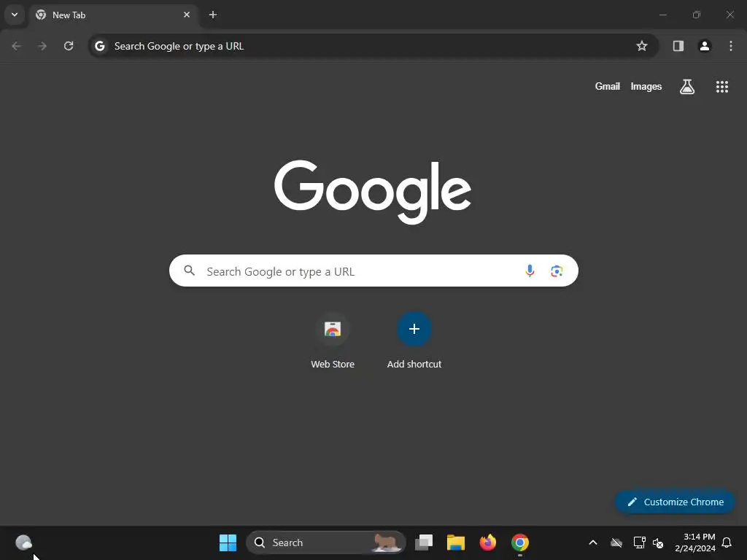
Task: Open Search Labs flask icon
Action: click(x=687, y=87)
